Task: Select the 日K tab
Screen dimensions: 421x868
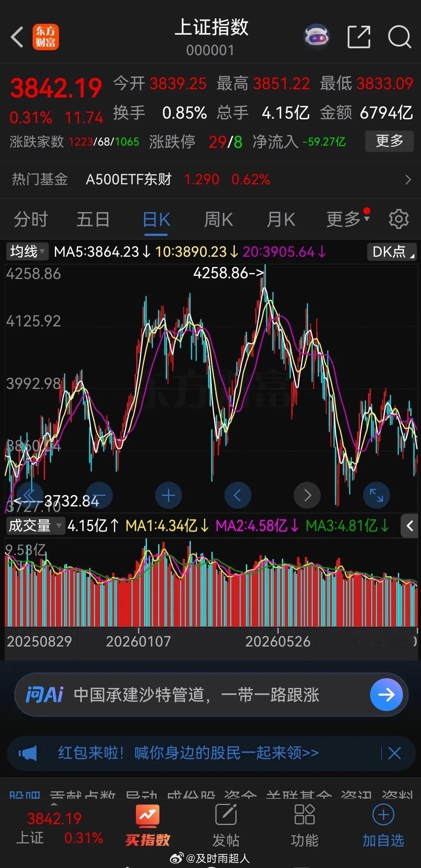Action: (156, 219)
